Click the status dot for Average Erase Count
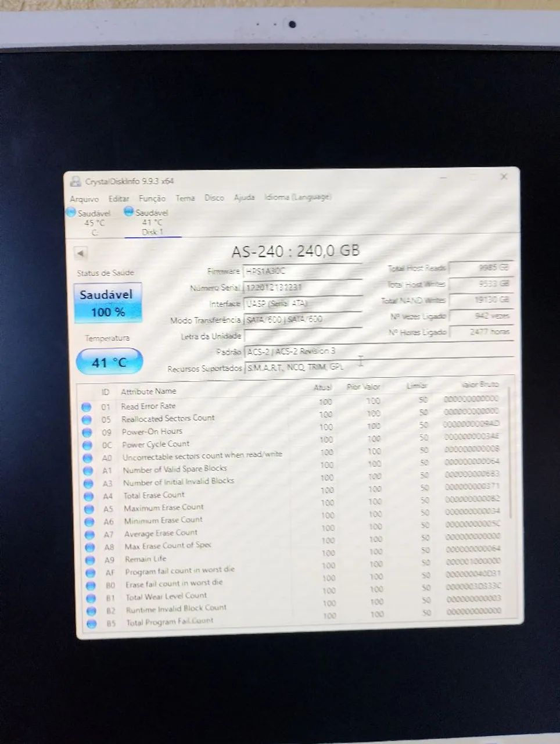This screenshot has height=744, width=560. pyautogui.click(x=89, y=535)
